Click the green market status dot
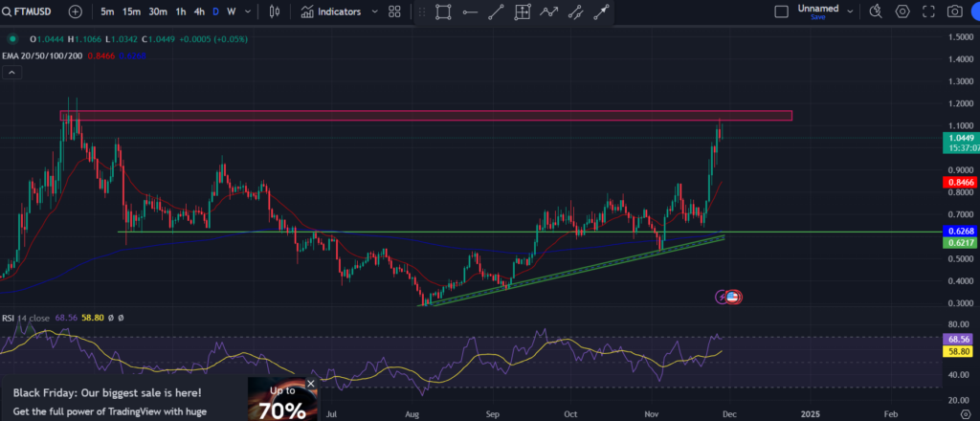 tap(11, 39)
